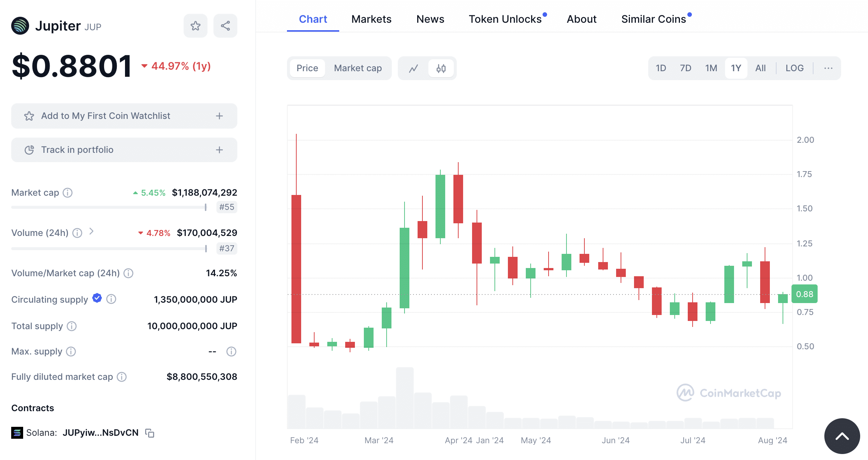Click the 10,000,000,000 JUP total supply

[x=192, y=326]
